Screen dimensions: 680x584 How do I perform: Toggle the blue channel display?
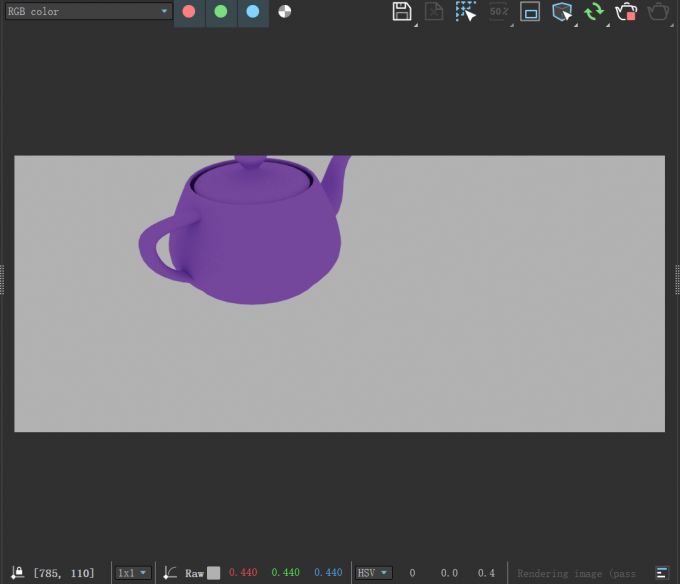[253, 12]
